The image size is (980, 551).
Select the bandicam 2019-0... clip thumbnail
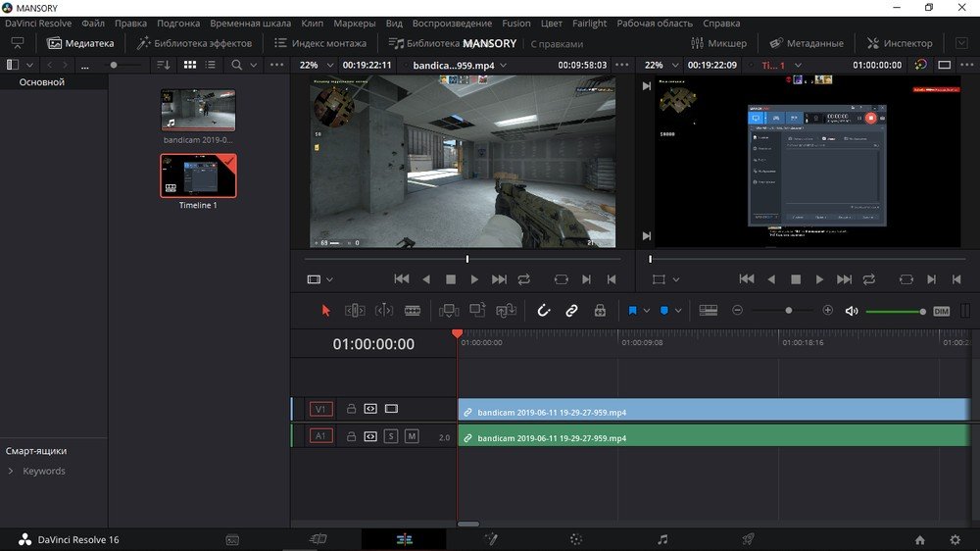198,110
